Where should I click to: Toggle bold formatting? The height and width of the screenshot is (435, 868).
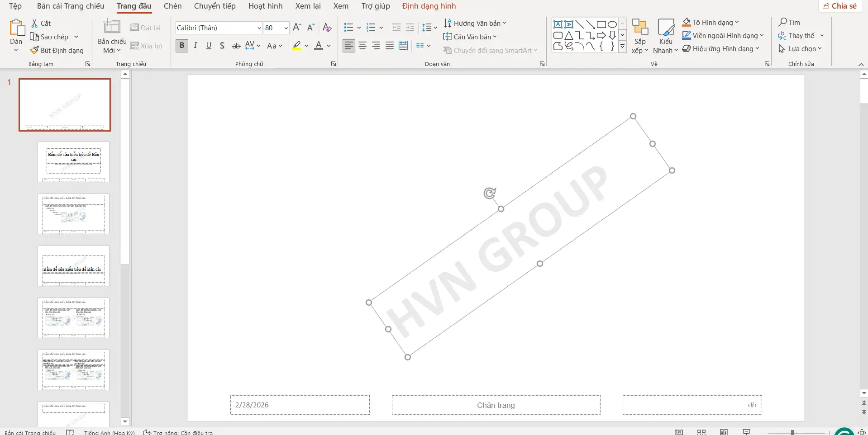181,45
